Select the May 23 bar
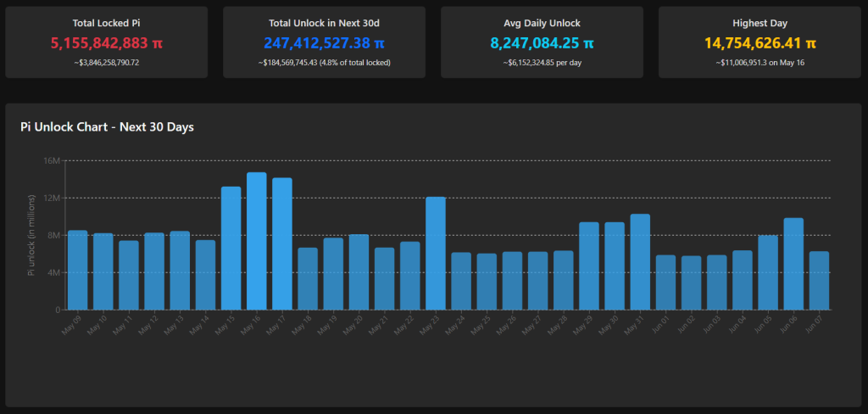 [436, 254]
